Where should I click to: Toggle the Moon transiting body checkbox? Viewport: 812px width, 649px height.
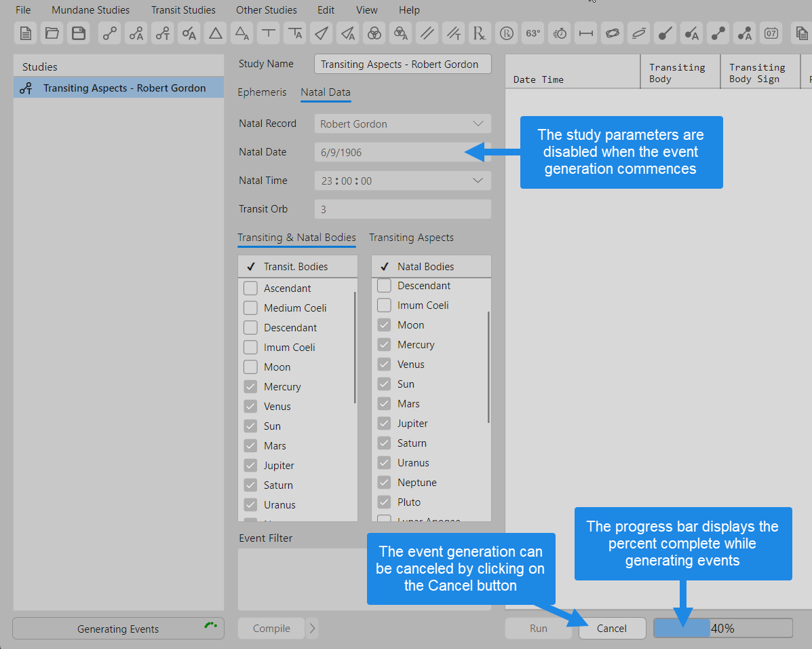coord(250,367)
